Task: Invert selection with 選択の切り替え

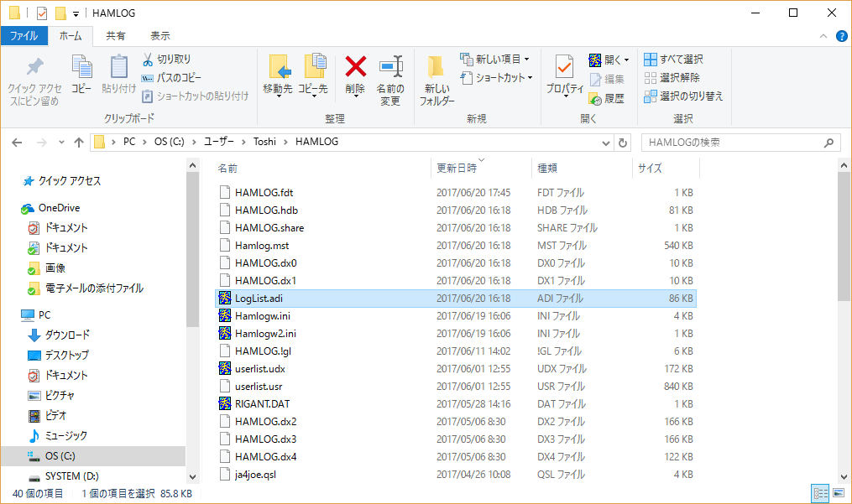Action: (x=683, y=96)
